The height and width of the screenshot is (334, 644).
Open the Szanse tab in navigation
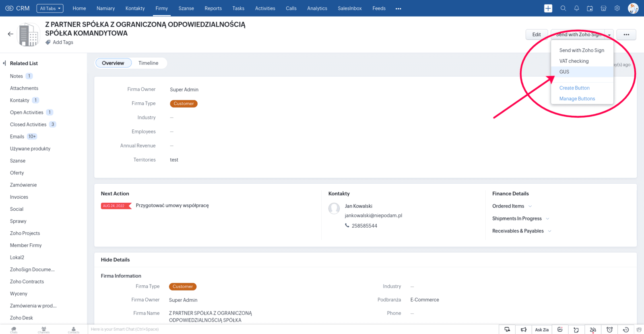coord(186,8)
